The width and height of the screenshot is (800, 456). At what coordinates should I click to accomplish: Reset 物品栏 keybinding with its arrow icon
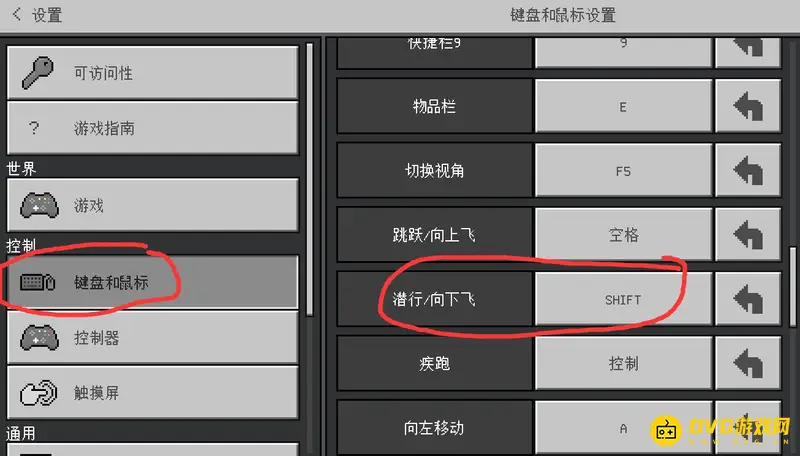point(748,106)
